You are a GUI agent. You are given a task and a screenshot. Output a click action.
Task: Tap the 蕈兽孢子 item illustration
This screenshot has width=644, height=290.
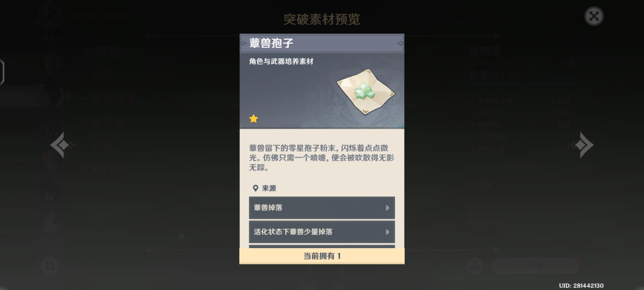[366, 91]
